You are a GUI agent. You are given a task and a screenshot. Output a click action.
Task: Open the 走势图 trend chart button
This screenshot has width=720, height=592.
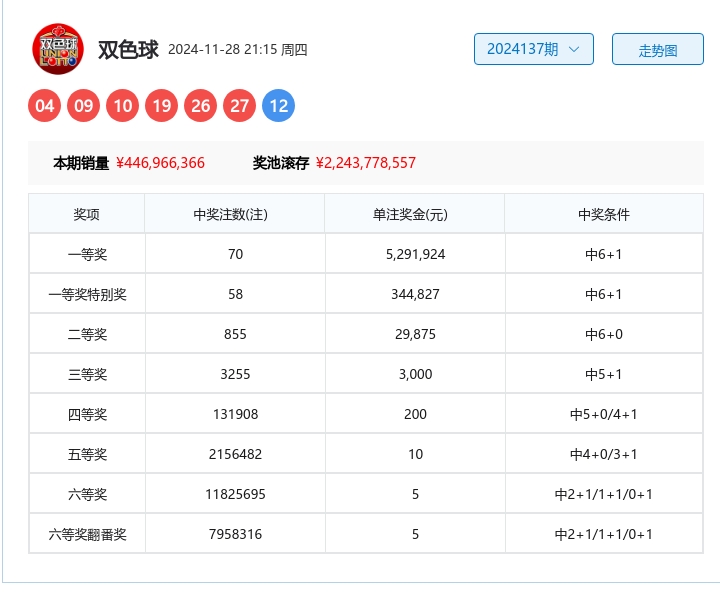click(658, 49)
